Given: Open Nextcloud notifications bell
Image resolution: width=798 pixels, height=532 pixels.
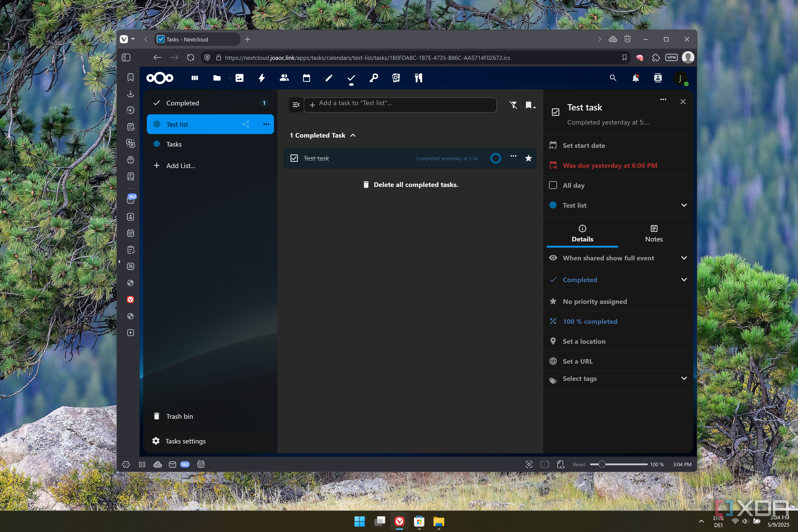Looking at the screenshot, I should (x=636, y=78).
